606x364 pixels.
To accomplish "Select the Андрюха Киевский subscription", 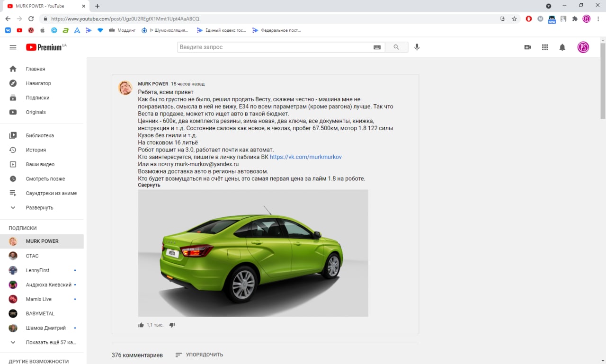I will (x=42, y=285).
